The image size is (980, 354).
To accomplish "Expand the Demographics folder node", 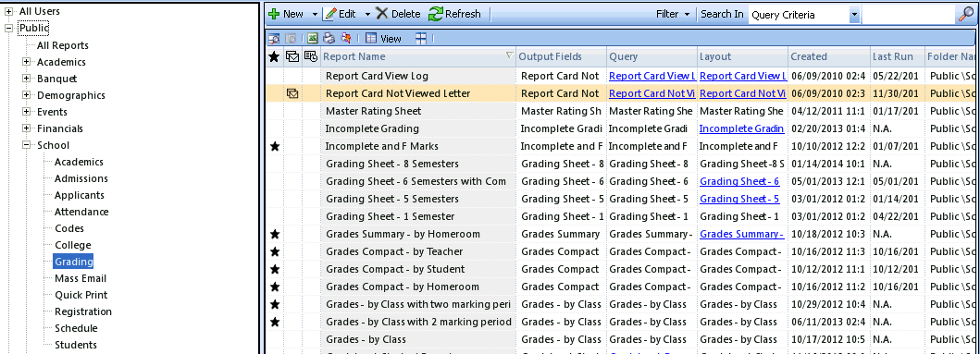I will click(x=26, y=95).
